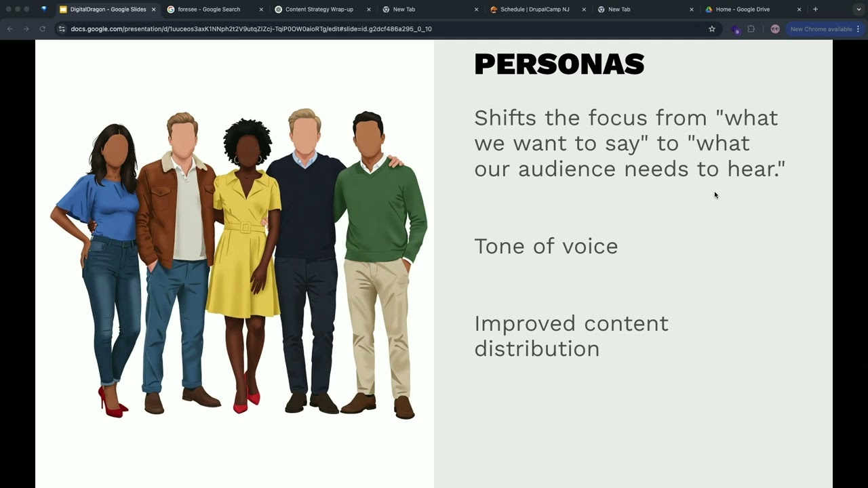Viewport: 868px width, 488px height.
Task: Close the Home Google Drive tab
Action: tap(800, 9)
